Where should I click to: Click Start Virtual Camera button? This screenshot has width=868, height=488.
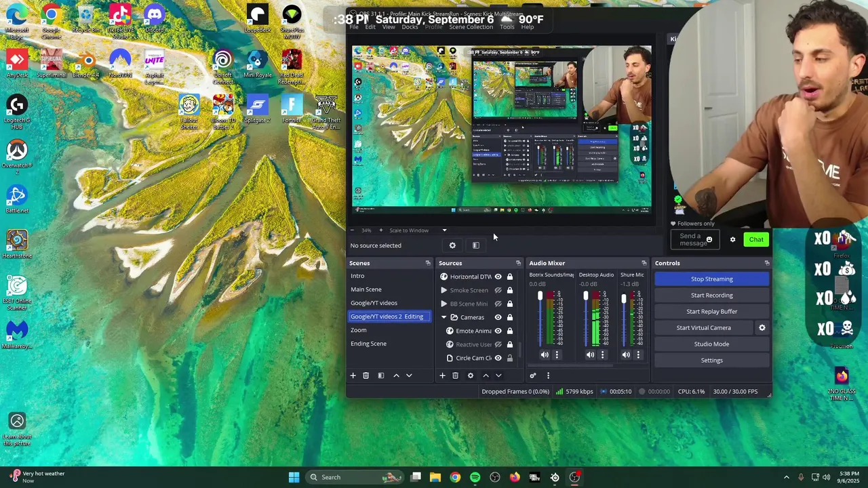click(x=703, y=328)
